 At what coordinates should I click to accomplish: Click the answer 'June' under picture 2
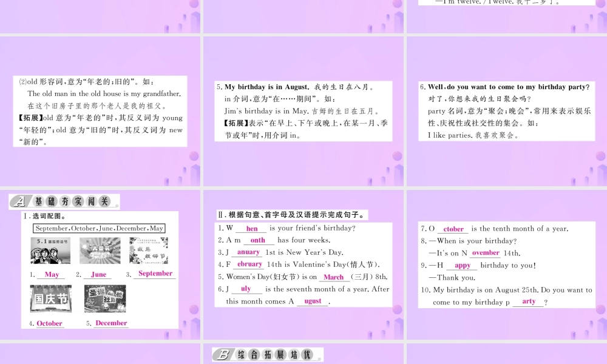point(98,274)
